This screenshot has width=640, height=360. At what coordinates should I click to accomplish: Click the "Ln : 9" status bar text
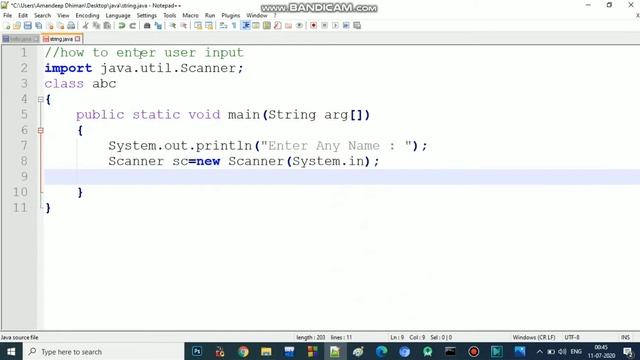coord(397,338)
